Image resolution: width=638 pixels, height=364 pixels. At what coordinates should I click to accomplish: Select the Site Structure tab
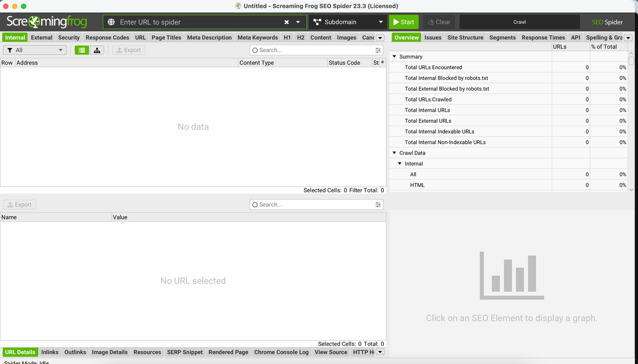pos(465,37)
